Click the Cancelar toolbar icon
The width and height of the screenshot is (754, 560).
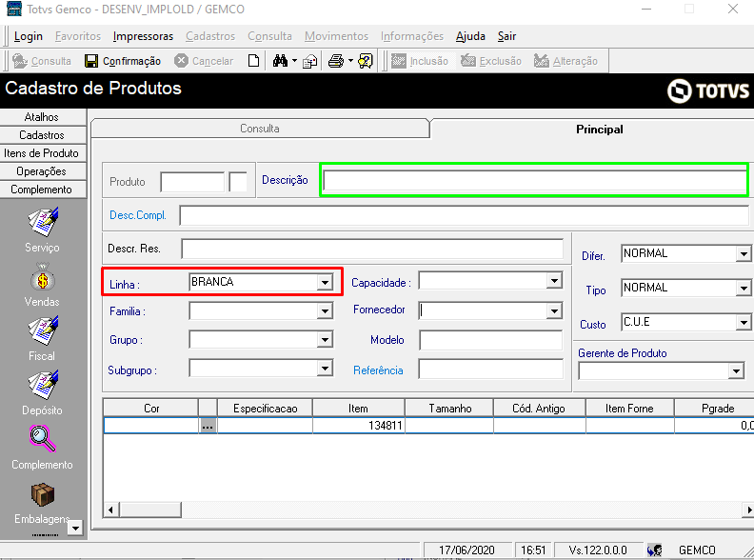pyautogui.click(x=181, y=61)
